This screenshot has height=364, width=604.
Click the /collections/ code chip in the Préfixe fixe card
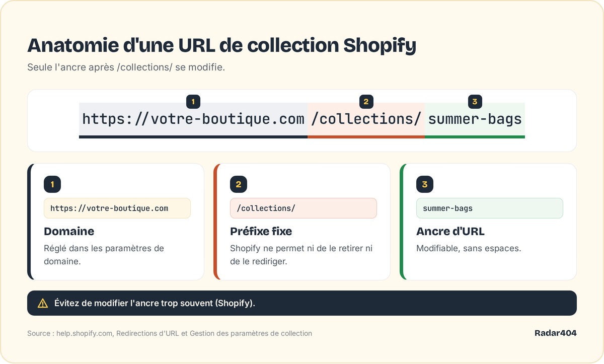tap(304, 208)
